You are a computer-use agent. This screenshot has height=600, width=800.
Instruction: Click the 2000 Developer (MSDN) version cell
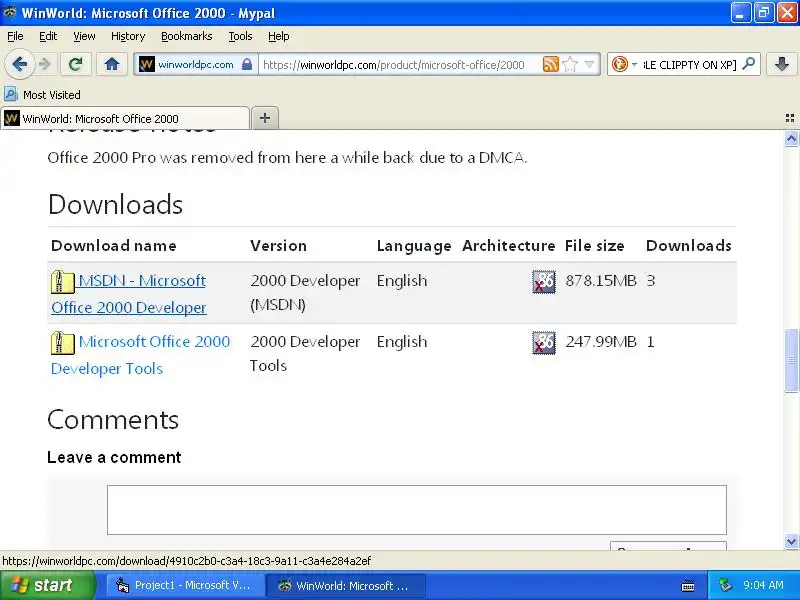(x=305, y=293)
